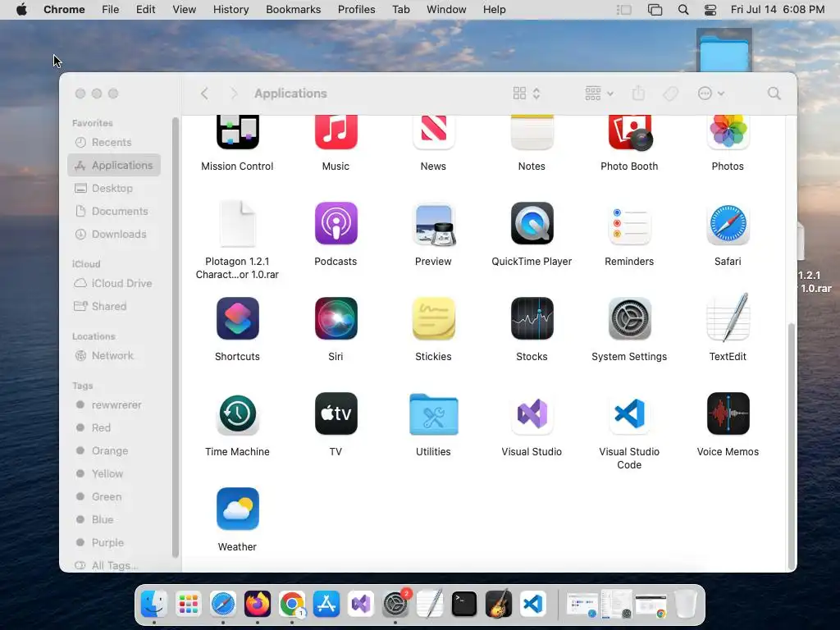840x630 pixels.
Task: Go forward in Finder navigation
Action: [x=234, y=94]
